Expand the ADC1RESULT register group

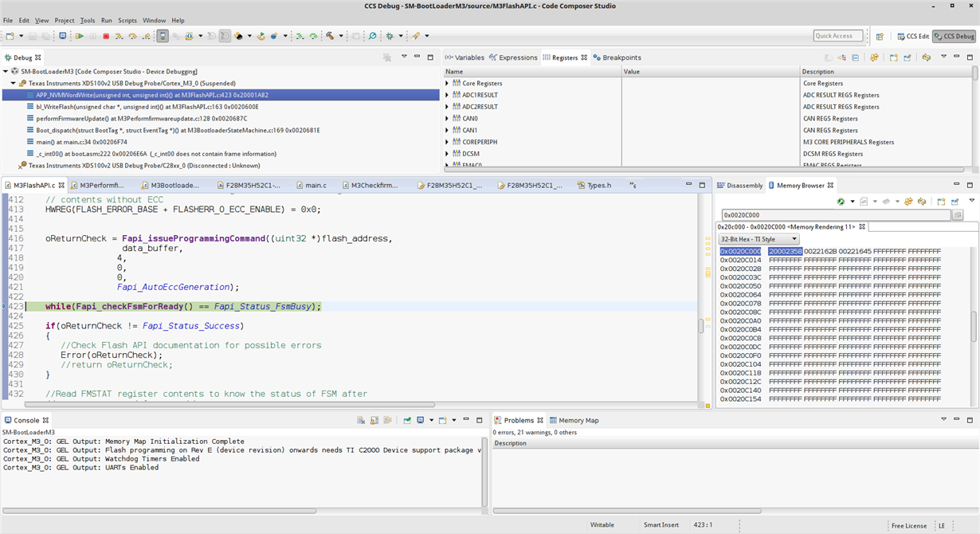pyautogui.click(x=447, y=95)
